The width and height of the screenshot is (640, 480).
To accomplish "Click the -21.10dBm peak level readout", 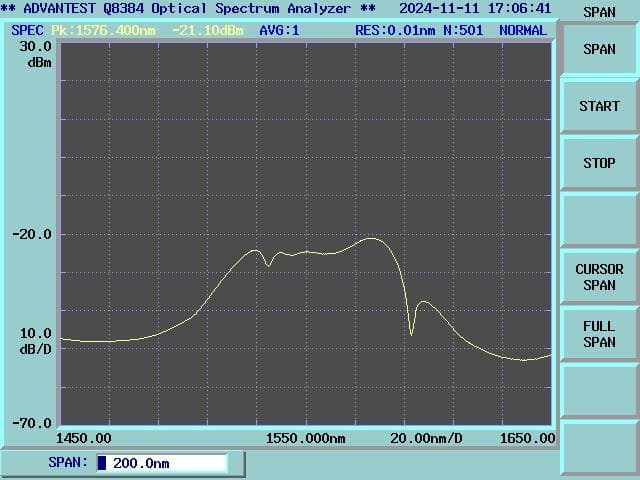I will 209,30.
